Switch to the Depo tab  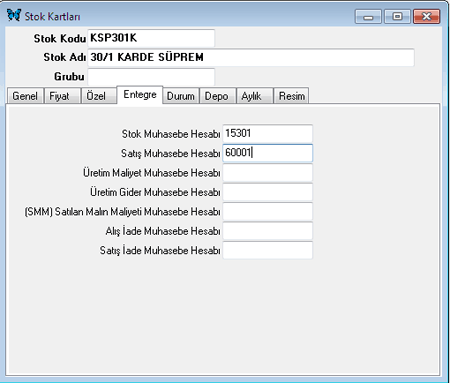coord(218,96)
